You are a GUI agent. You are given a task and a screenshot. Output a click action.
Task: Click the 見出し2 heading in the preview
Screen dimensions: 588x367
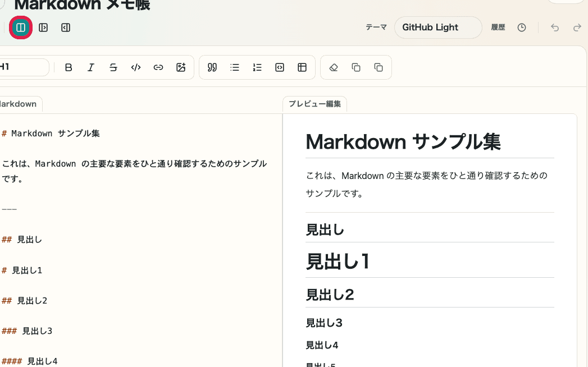point(330,294)
